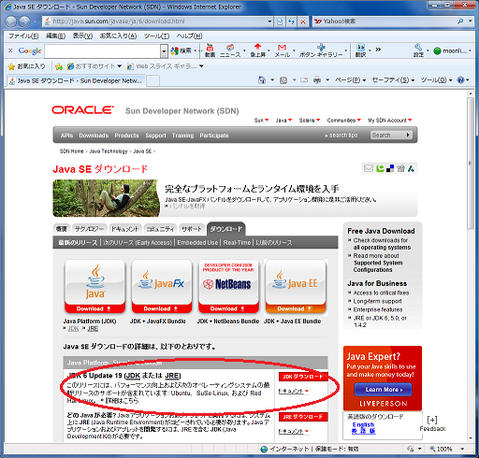The image size is (479, 458).
Task: Switch to the Technology page tab
Action: click(89, 229)
